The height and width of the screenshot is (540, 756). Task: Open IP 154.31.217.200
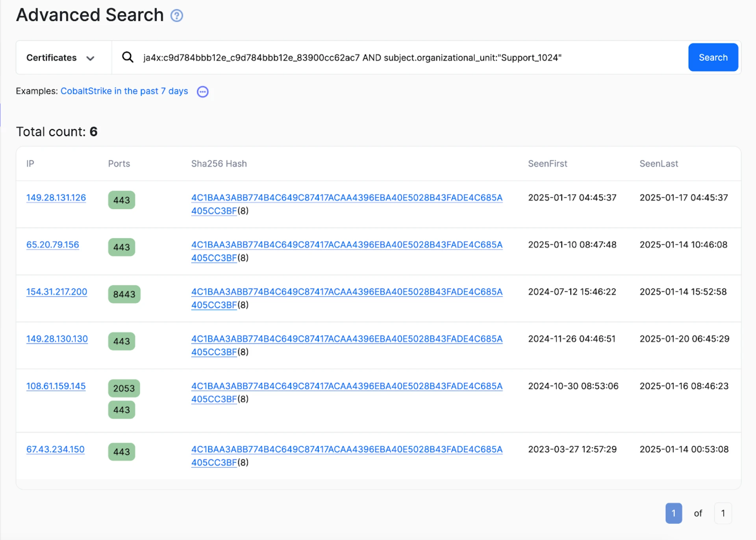coord(57,292)
